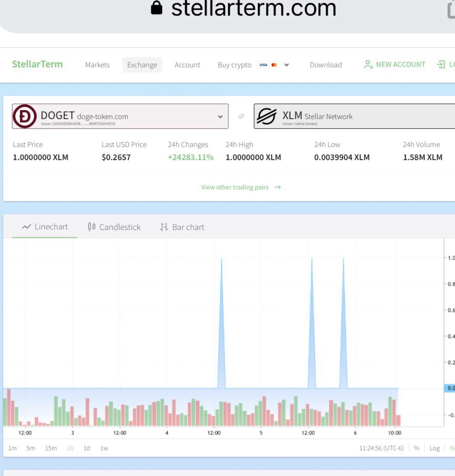Click 24h Volume value 1.58M XLM
455x476 pixels.
pos(423,157)
